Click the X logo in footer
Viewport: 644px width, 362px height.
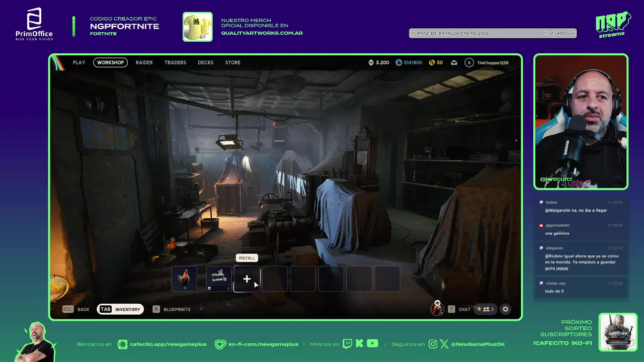point(444,344)
